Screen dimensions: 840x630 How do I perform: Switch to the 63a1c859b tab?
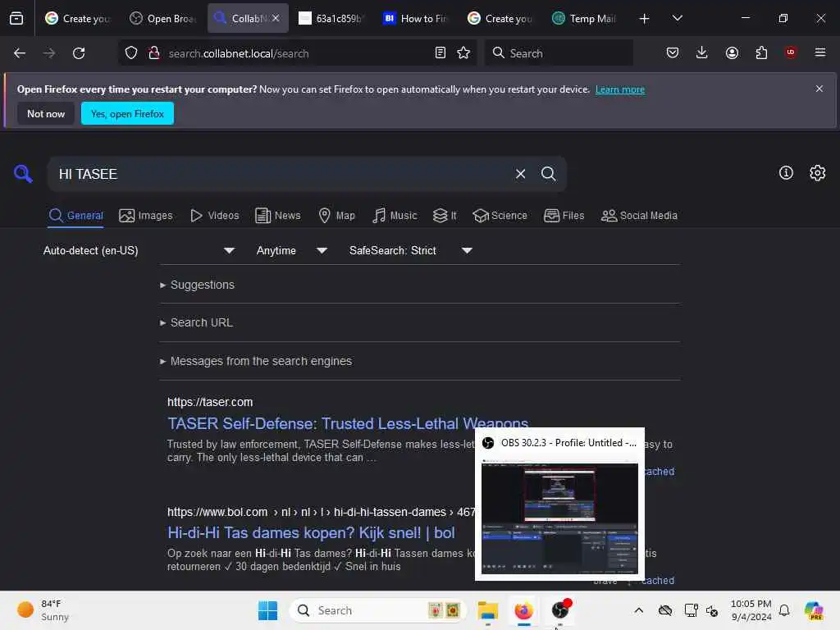331,18
